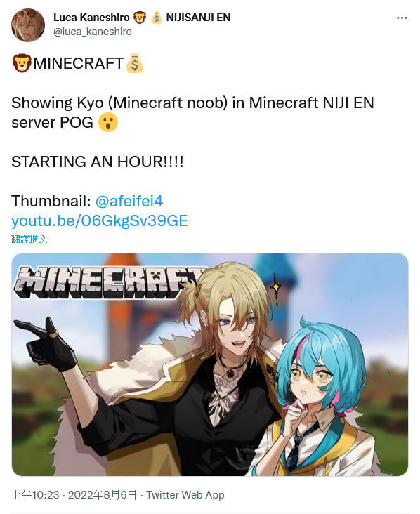The width and height of the screenshot is (420, 514).
Task: Click the @luca_kaneshiro handle
Action: (x=93, y=32)
